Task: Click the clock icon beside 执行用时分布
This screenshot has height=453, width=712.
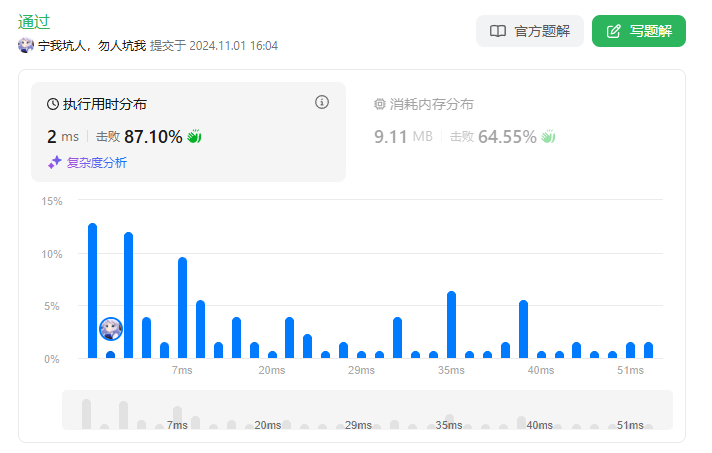Action: click(53, 104)
